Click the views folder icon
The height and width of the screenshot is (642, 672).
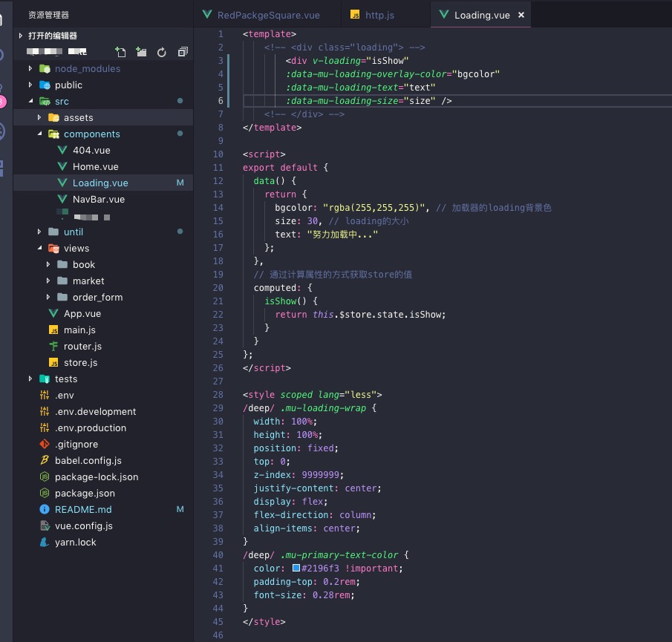(x=53, y=248)
